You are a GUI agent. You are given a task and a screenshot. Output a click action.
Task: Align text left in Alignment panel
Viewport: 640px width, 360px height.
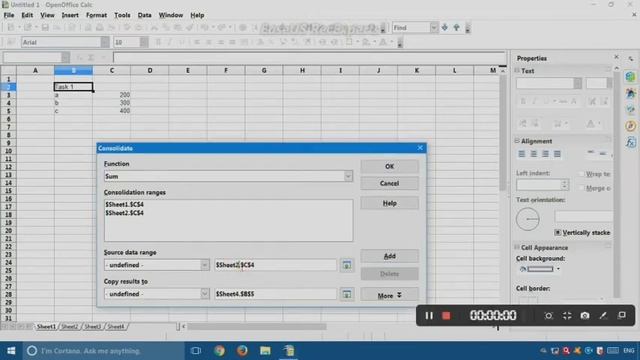click(522, 154)
